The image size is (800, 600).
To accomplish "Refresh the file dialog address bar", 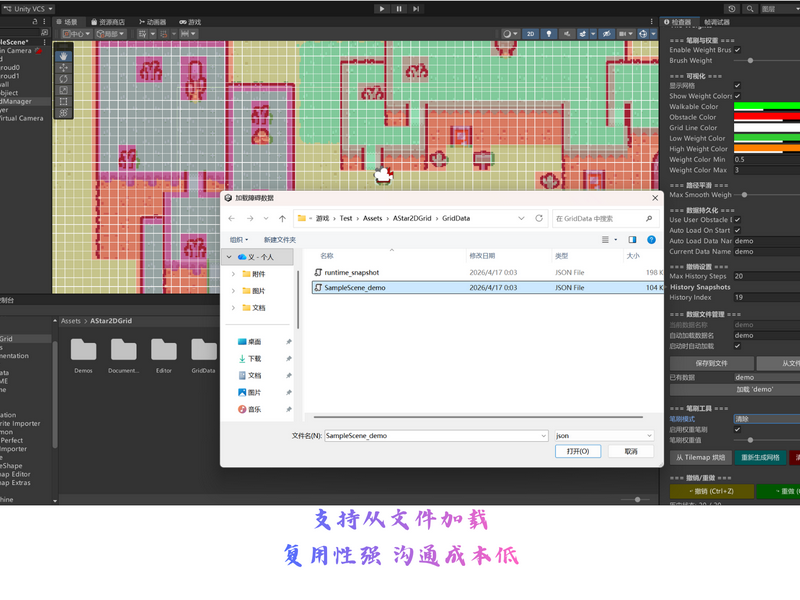I will click(x=539, y=218).
